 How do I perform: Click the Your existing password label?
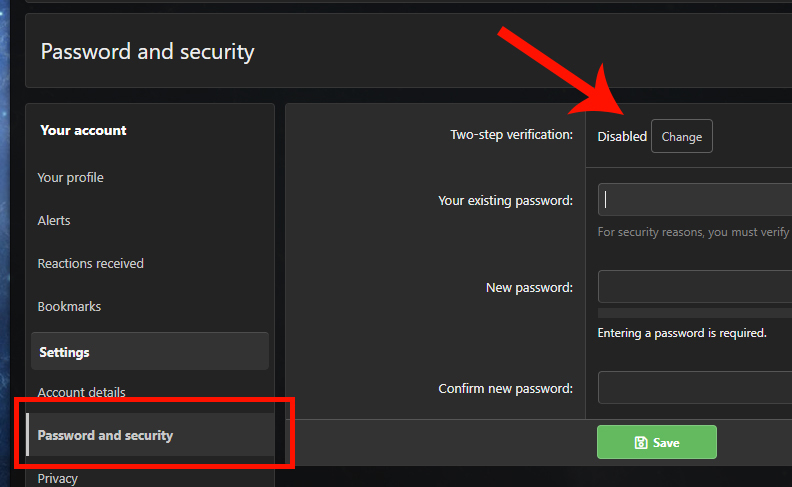[x=505, y=201]
